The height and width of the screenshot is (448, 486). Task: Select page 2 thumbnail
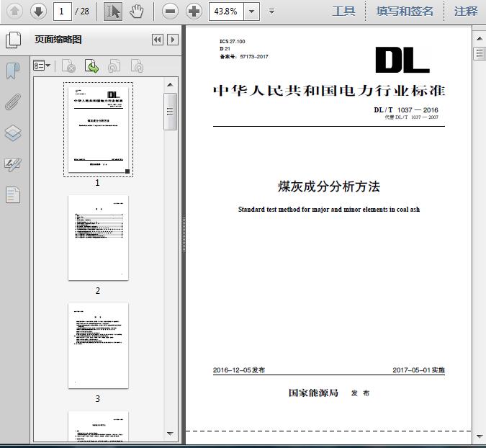click(x=98, y=238)
